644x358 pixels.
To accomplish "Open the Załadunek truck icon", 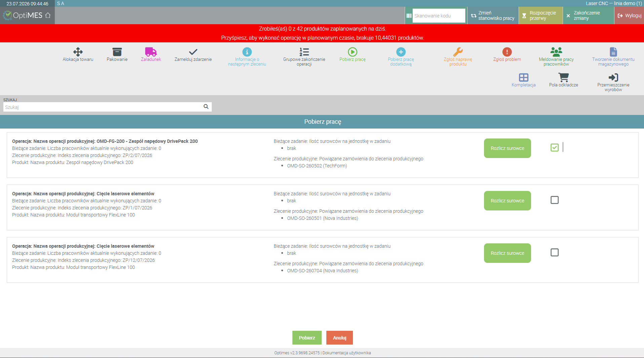I will (151, 52).
